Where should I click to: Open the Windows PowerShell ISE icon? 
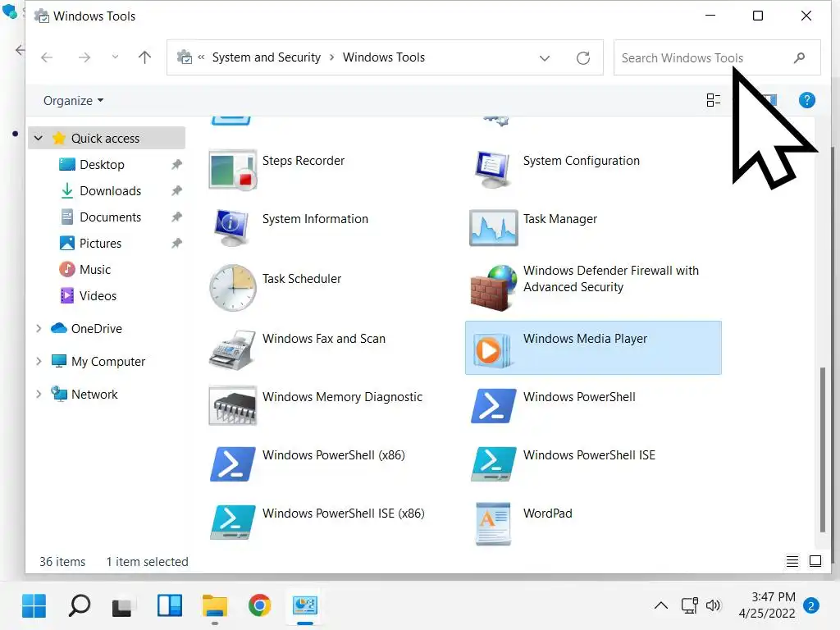point(493,464)
